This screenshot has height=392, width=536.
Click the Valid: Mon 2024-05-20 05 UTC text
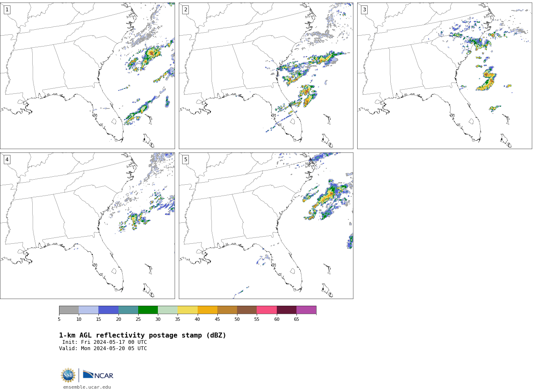(x=103, y=348)
